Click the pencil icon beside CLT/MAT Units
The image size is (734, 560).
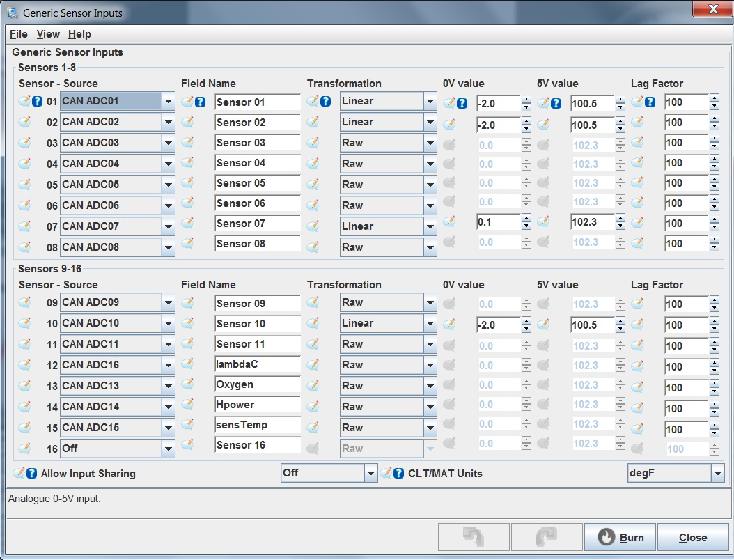click(x=387, y=473)
